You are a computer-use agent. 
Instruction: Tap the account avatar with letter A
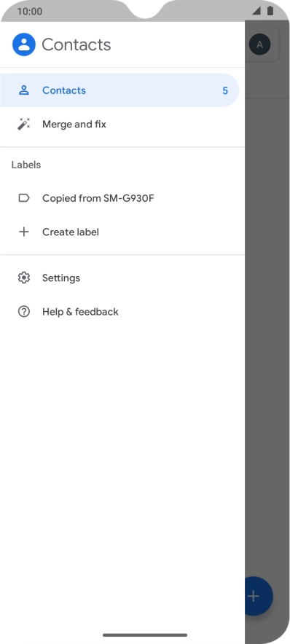point(259,44)
